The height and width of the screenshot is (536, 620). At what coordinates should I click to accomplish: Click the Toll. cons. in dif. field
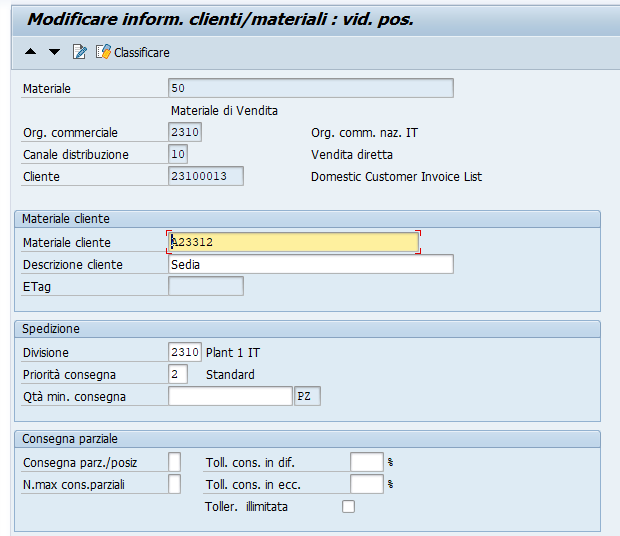367,462
